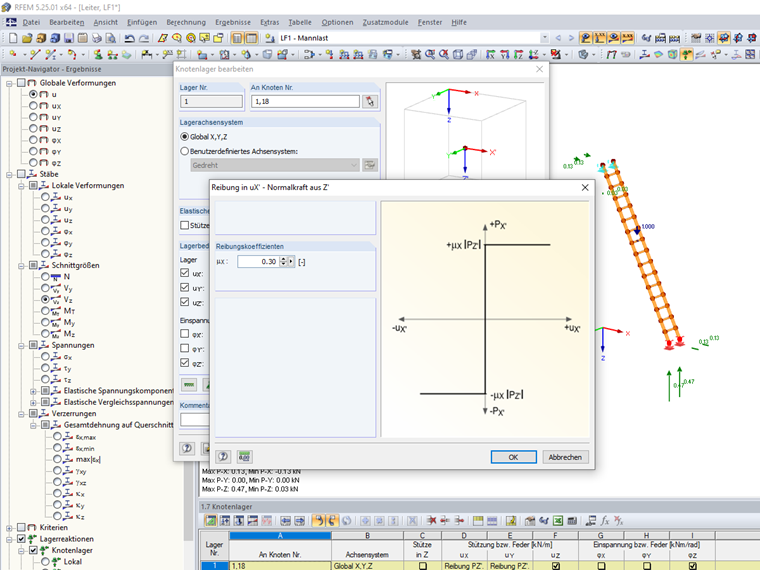The width and height of the screenshot is (760, 570).
Task: Click table cell Reibung PZ' in column uX
Action: 464,566
